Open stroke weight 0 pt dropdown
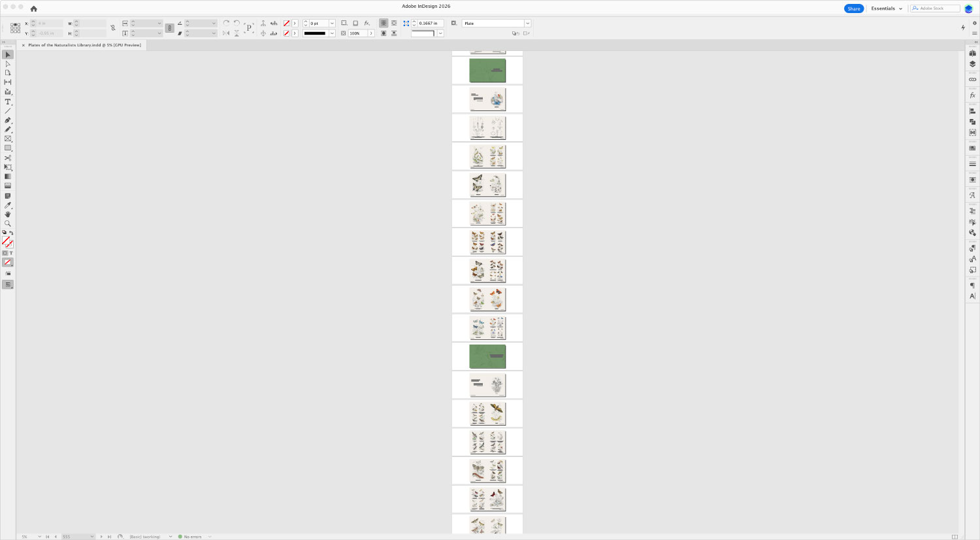This screenshot has height=540, width=980. coord(332,24)
